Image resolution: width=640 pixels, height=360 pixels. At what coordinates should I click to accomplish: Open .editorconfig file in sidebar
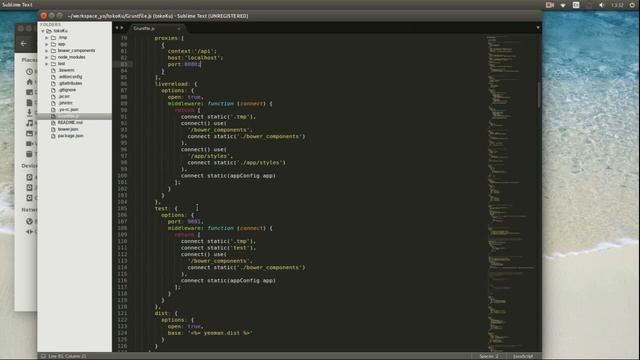coord(70,77)
